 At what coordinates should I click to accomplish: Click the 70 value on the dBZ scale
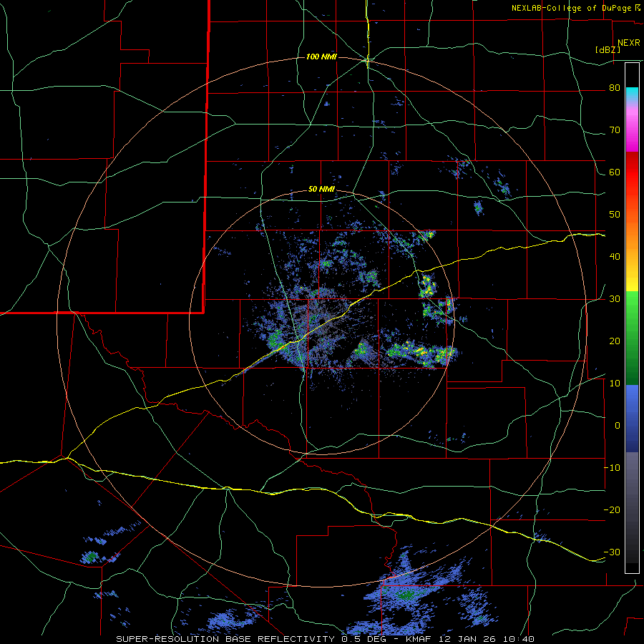[x=615, y=130]
